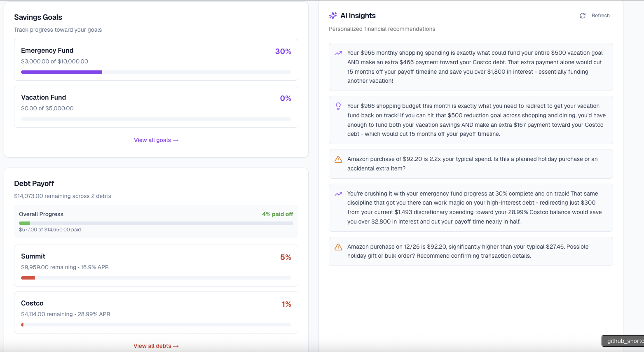Click the Vacation Fund card
The height and width of the screenshot is (352, 644).
coord(156,107)
